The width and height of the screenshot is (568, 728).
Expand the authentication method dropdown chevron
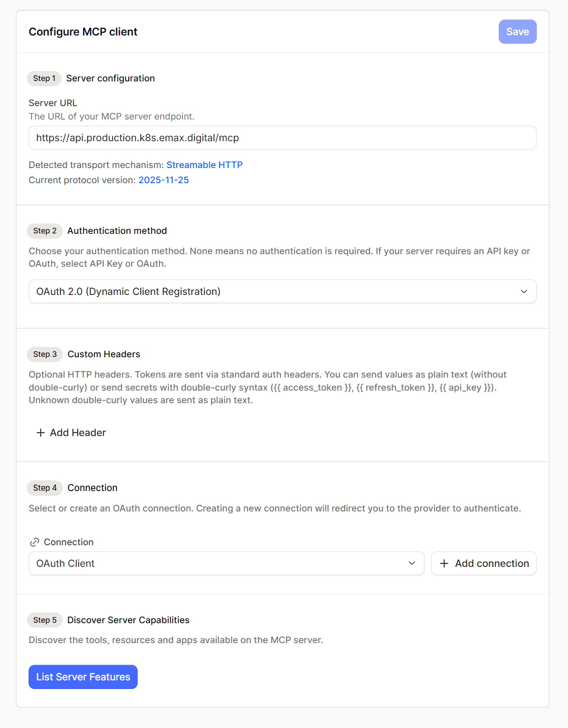tap(524, 291)
